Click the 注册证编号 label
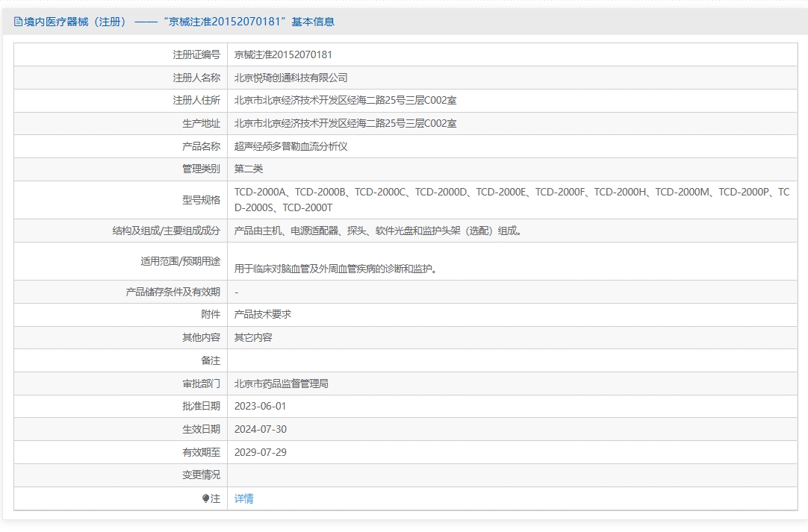Viewport: 808px width, 532px height. point(196,54)
